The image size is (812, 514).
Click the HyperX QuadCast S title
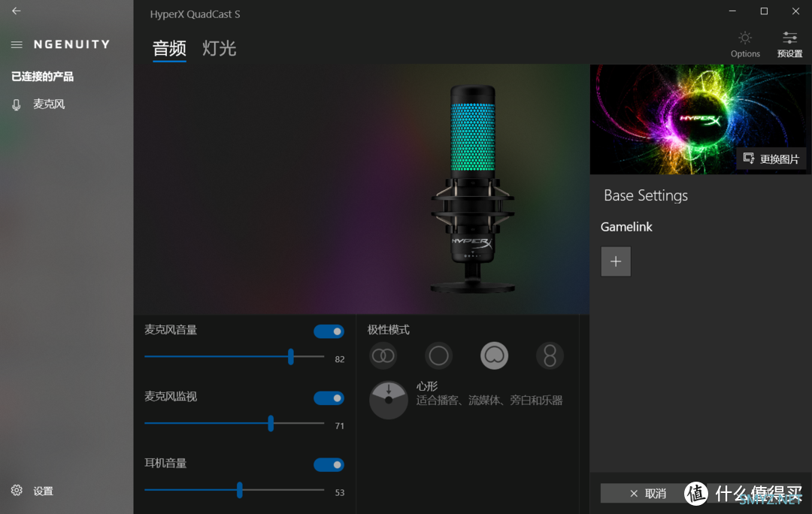[195, 14]
